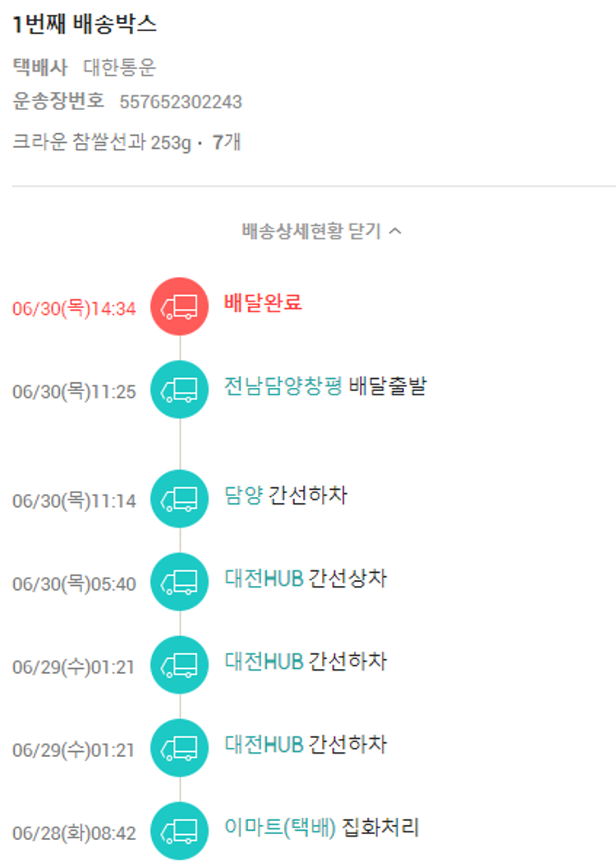Click 대전HUB link in 간선상차 row
Image resolution: width=616 pixels, height=867 pixels.
[x=264, y=579]
